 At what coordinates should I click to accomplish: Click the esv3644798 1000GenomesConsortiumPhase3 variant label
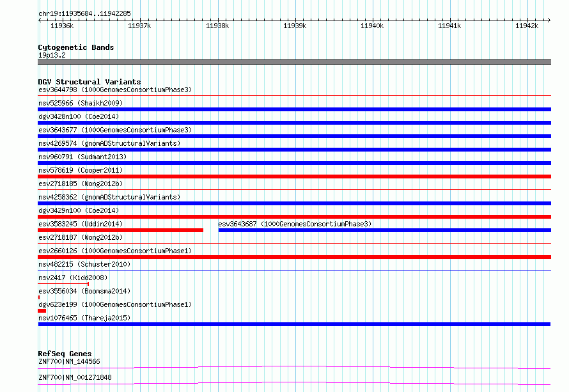tap(115, 90)
